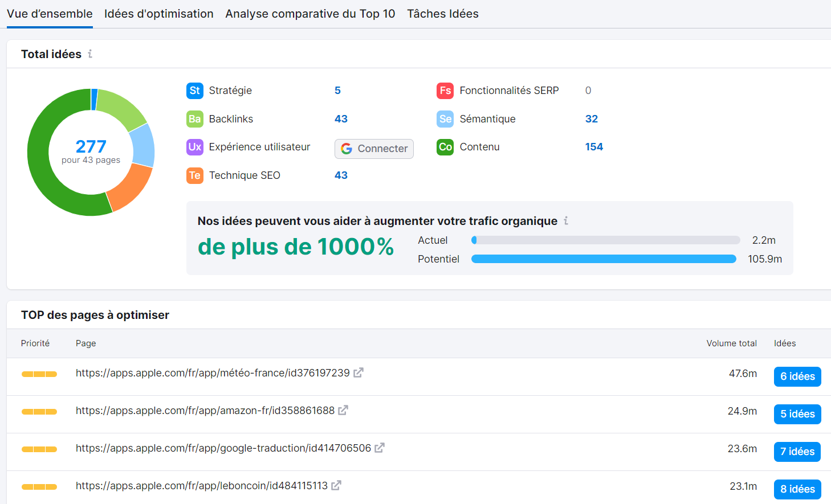Viewport: 831px width, 504px height.
Task: Click priority bar for amazon-fr row
Action: tap(39, 412)
